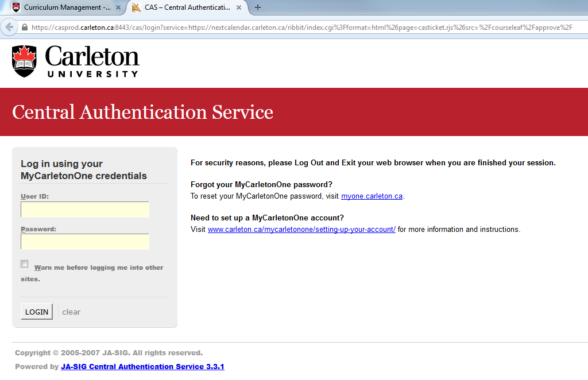This screenshot has width=588, height=380.
Task: Focus the User ID input field
Action: click(85, 210)
